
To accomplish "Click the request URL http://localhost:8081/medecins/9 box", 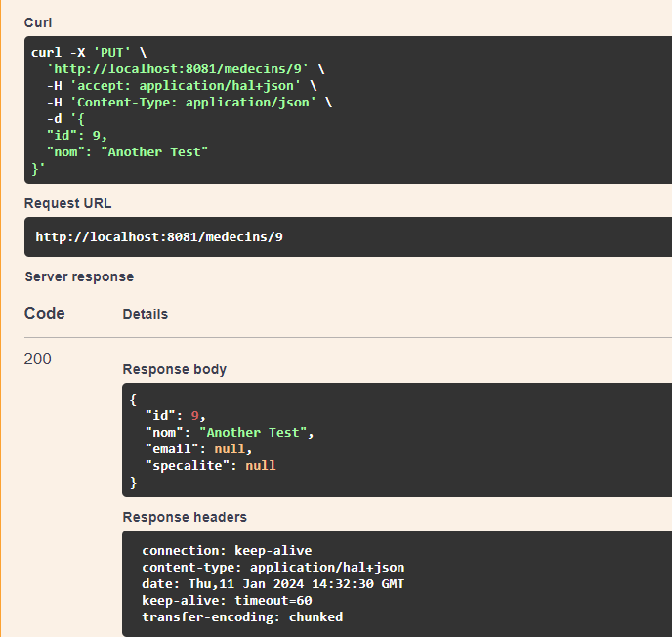I will pos(348,237).
